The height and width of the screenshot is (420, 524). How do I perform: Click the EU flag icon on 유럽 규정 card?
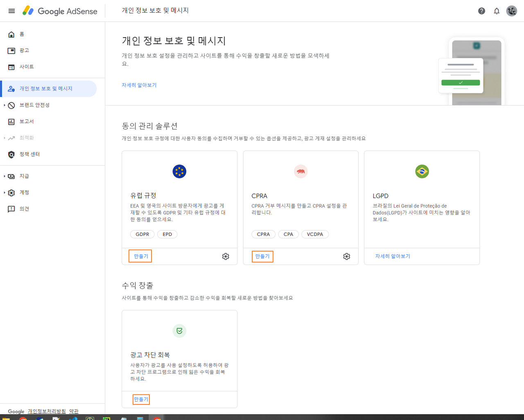click(x=179, y=171)
